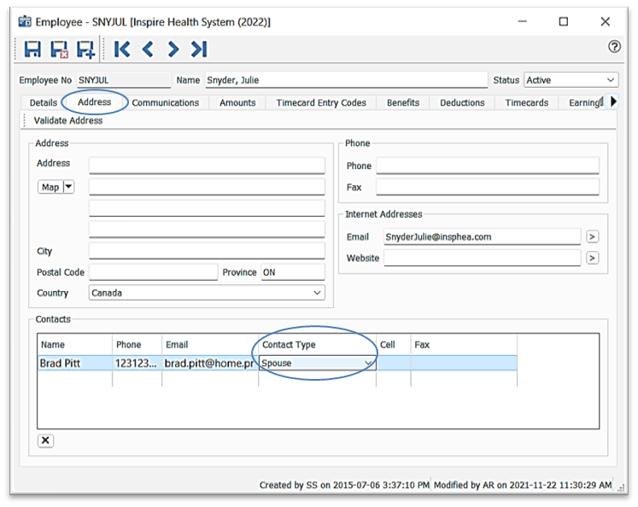Click the Fax column header in Contacts
The width and height of the screenshot is (638, 507).
pyautogui.click(x=464, y=345)
